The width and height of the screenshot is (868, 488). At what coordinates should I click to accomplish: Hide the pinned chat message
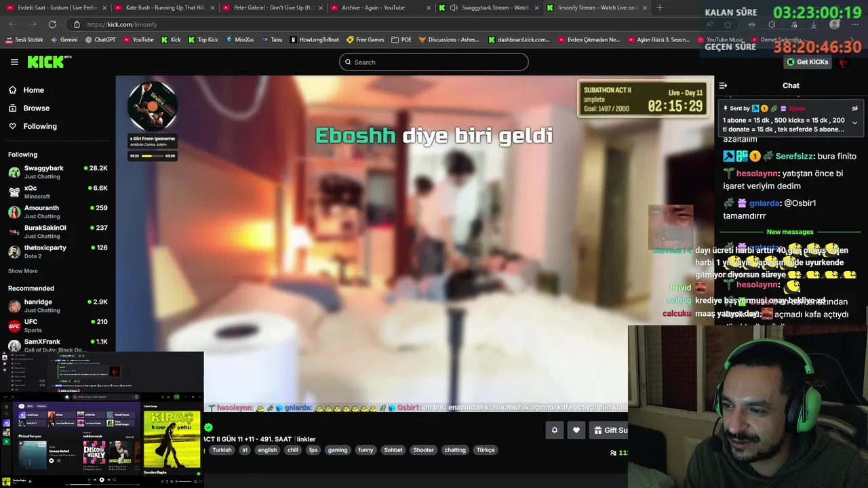pos(854,108)
